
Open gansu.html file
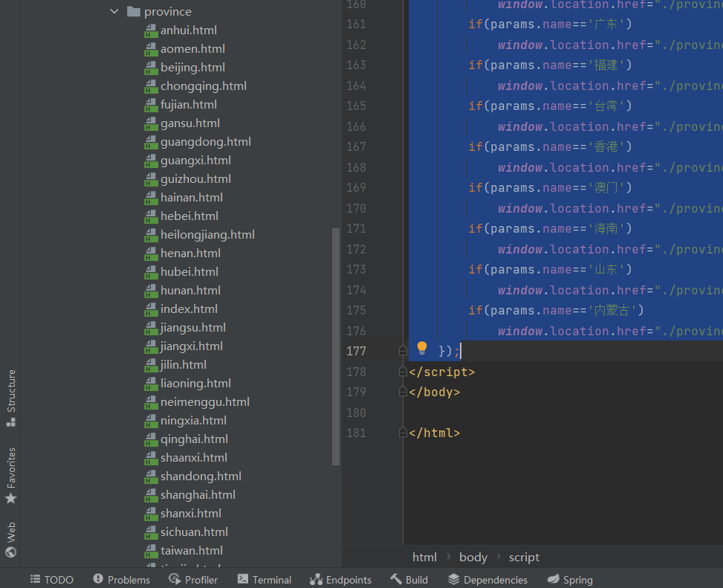click(x=190, y=123)
